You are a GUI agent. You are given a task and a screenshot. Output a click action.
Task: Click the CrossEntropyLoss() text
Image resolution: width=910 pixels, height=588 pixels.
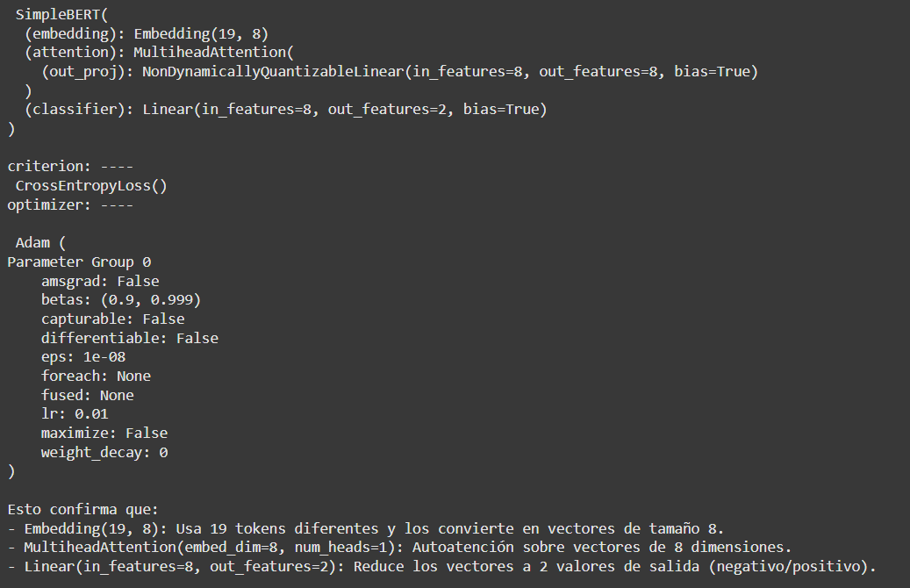(91, 186)
